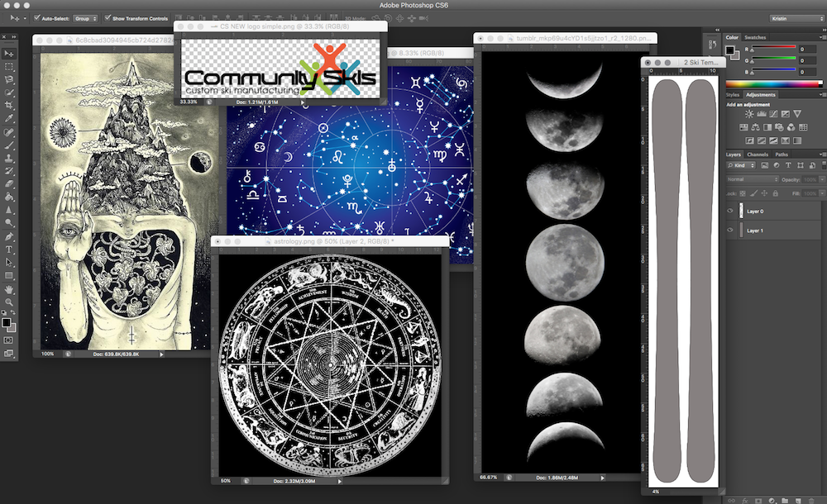The width and height of the screenshot is (827, 504).
Task: Open the Auto-Select Group dropdown
Action: pos(85,18)
